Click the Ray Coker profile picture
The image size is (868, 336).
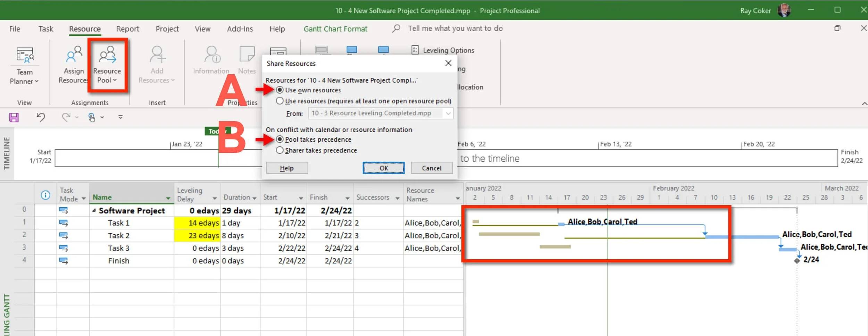[784, 10]
